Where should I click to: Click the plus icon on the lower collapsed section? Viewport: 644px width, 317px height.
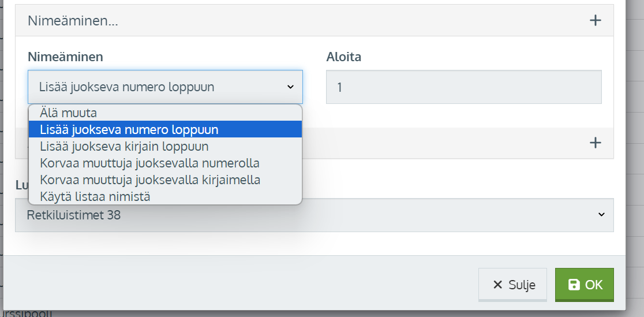click(x=596, y=143)
